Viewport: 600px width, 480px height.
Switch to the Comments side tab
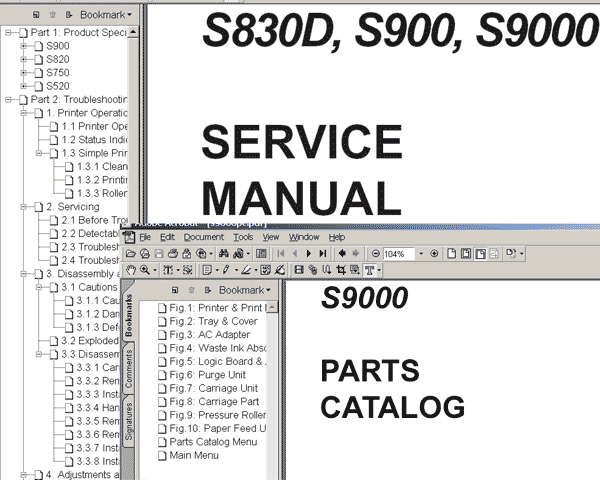pyautogui.click(x=129, y=369)
